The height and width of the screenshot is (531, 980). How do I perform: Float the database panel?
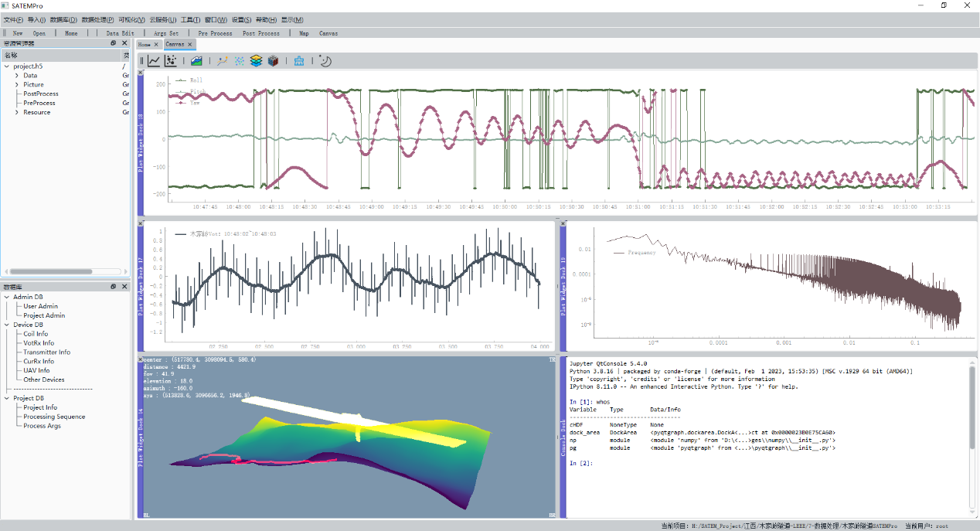coord(114,287)
